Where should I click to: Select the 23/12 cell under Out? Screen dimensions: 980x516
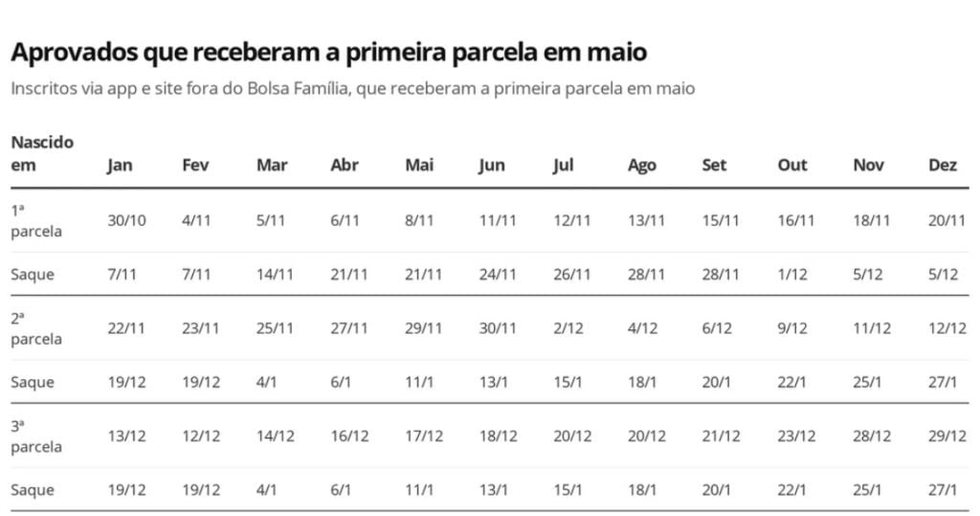tap(797, 437)
